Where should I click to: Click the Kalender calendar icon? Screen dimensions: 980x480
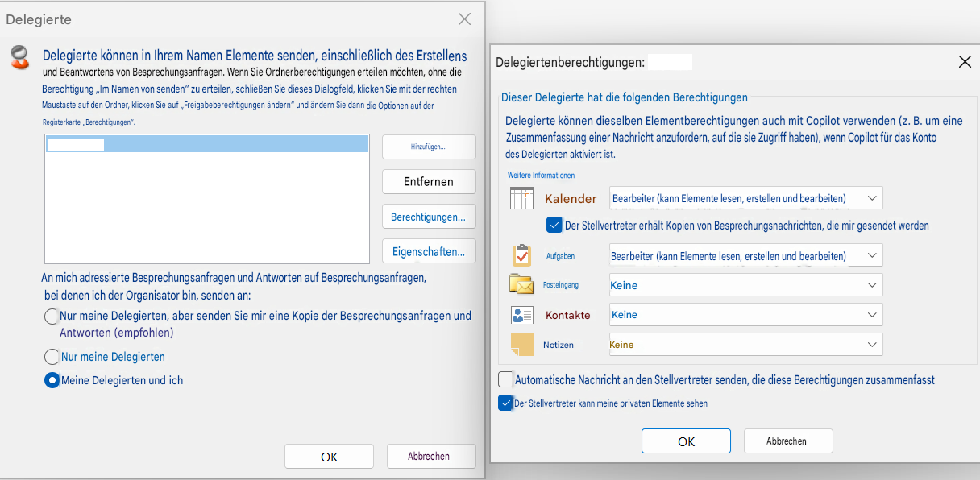[x=521, y=198]
